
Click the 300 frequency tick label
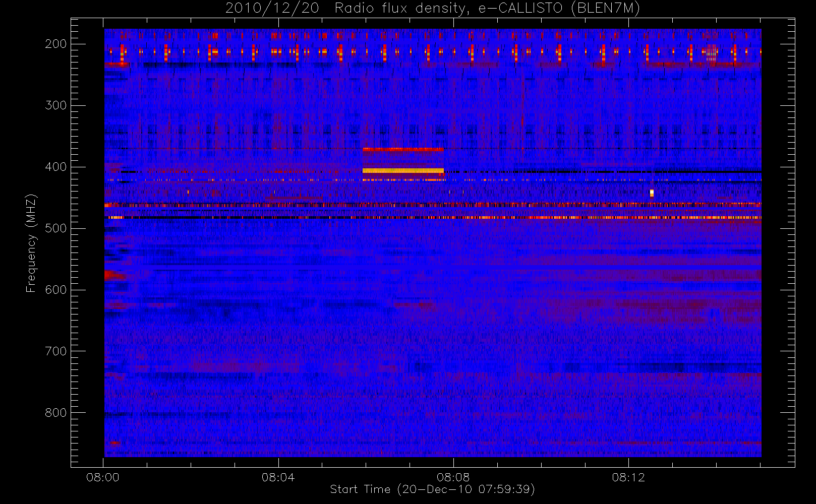pyautogui.click(x=55, y=105)
